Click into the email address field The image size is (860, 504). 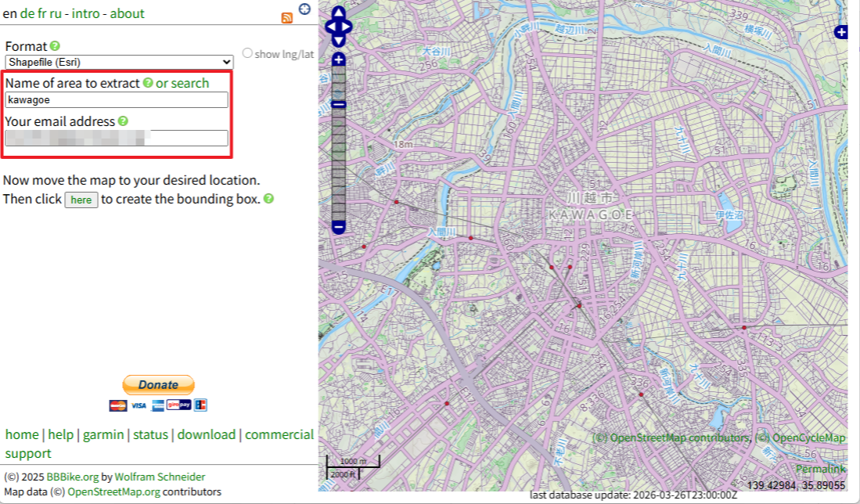tap(117, 138)
